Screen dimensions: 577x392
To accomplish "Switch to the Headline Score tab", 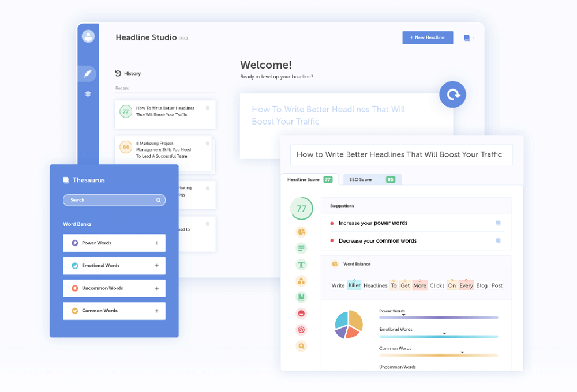I will pyautogui.click(x=310, y=179).
